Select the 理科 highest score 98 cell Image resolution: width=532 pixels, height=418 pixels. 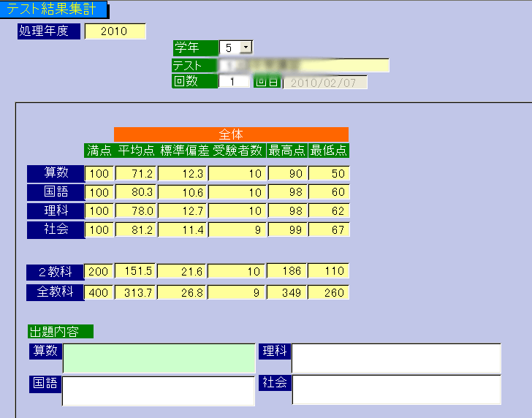coord(287,212)
